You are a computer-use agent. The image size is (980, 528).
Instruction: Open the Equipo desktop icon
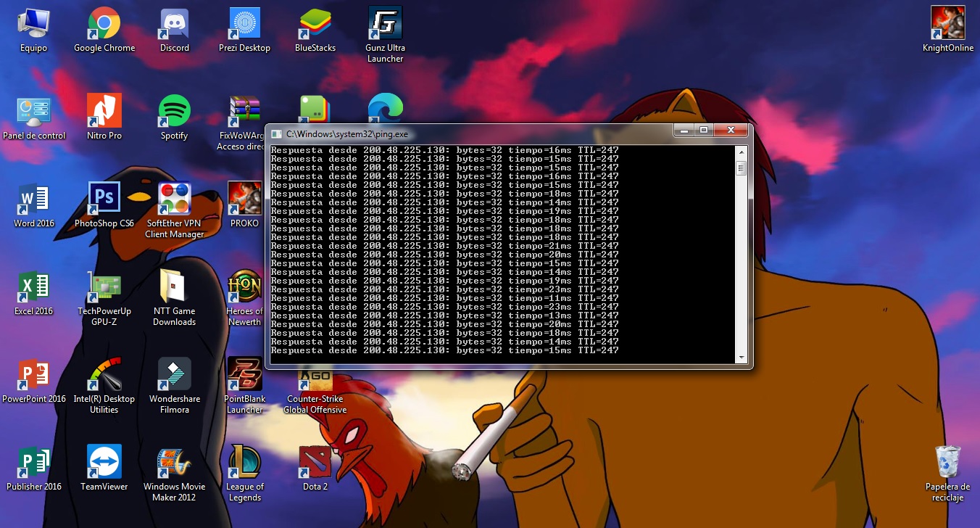pos(33,30)
